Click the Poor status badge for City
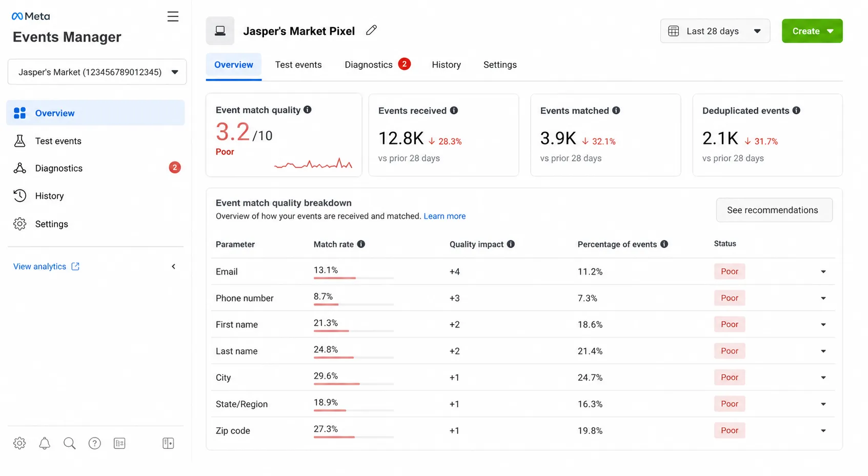Image resolution: width=868 pixels, height=476 pixels. [730, 378]
